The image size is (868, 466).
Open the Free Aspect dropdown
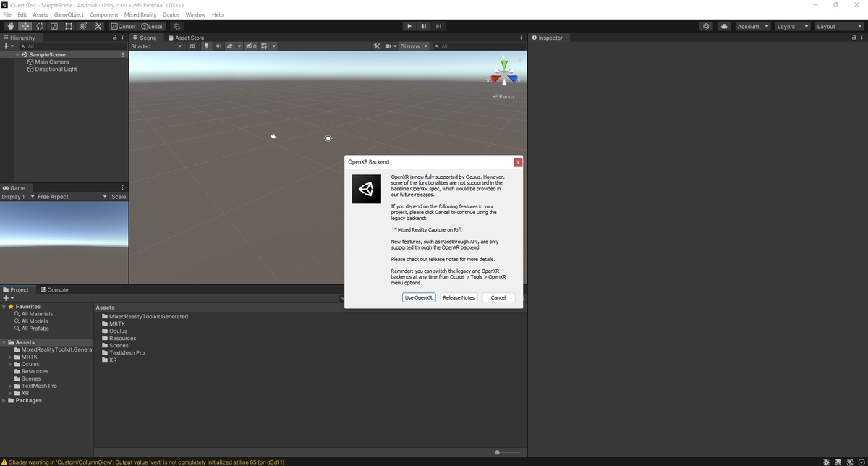pos(72,197)
